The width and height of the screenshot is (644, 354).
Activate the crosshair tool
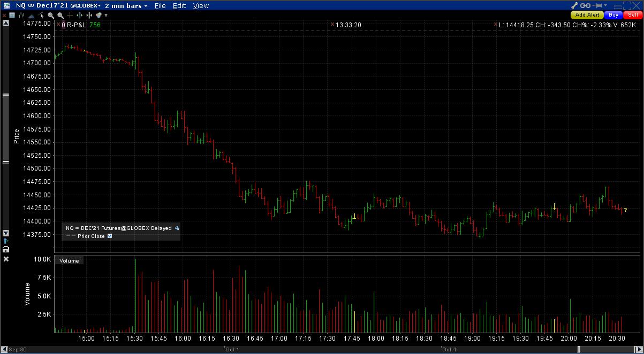pyautogui.click(x=70, y=15)
